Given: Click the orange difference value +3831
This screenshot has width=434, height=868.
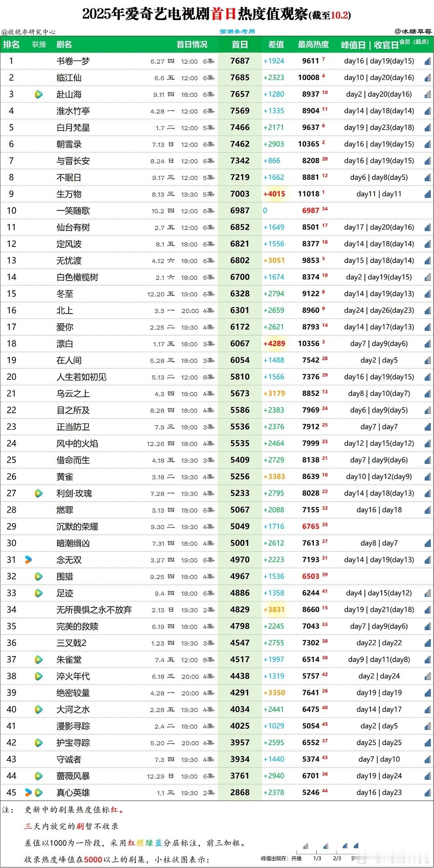Looking at the screenshot, I should point(274,610).
